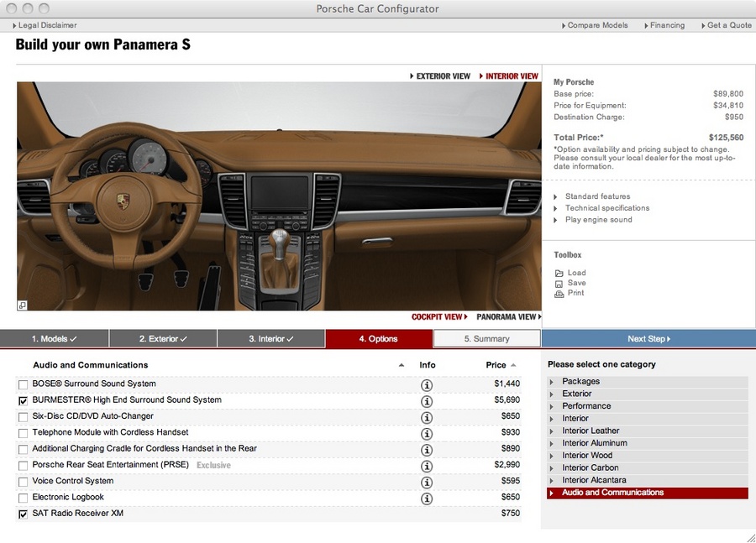This screenshot has height=543, width=756.
Task: Sort options by Price arrow
Action: click(513, 365)
